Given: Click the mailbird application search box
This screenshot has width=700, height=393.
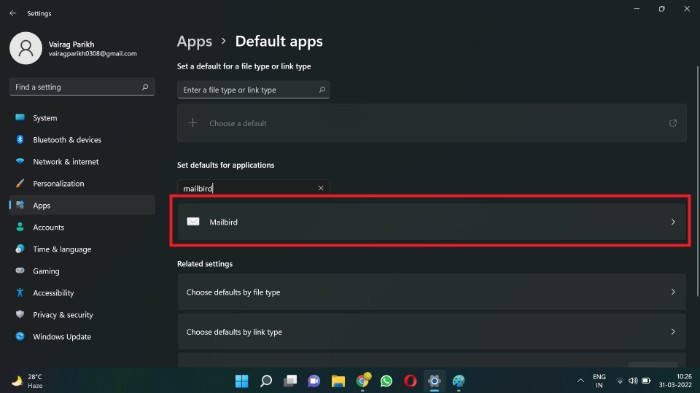Looking at the screenshot, I should coord(253,188).
